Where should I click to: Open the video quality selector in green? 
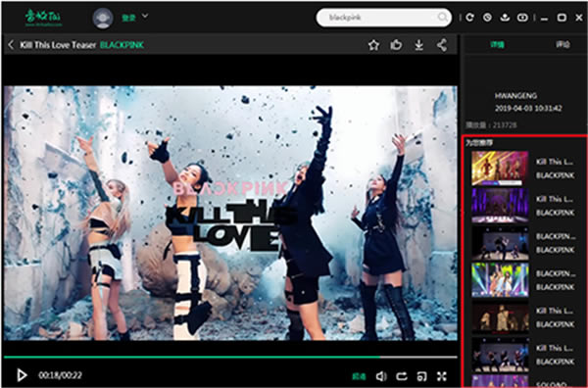tap(359, 376)
